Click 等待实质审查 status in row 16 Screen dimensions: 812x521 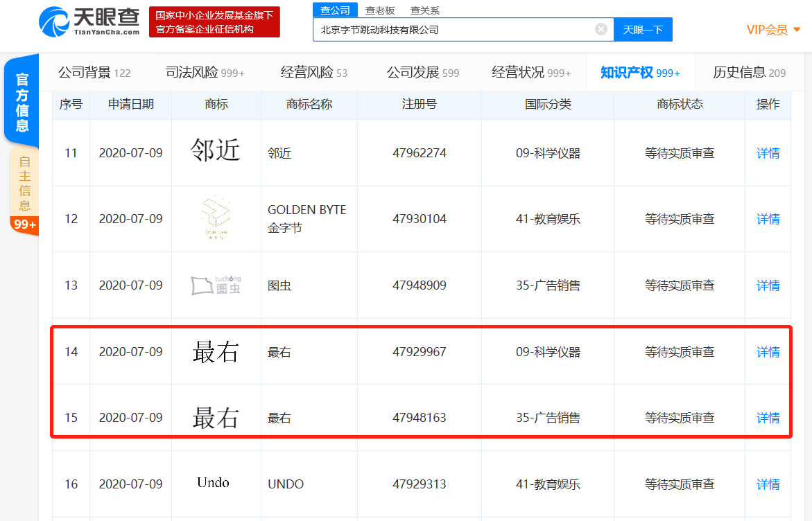pos(680,484)
